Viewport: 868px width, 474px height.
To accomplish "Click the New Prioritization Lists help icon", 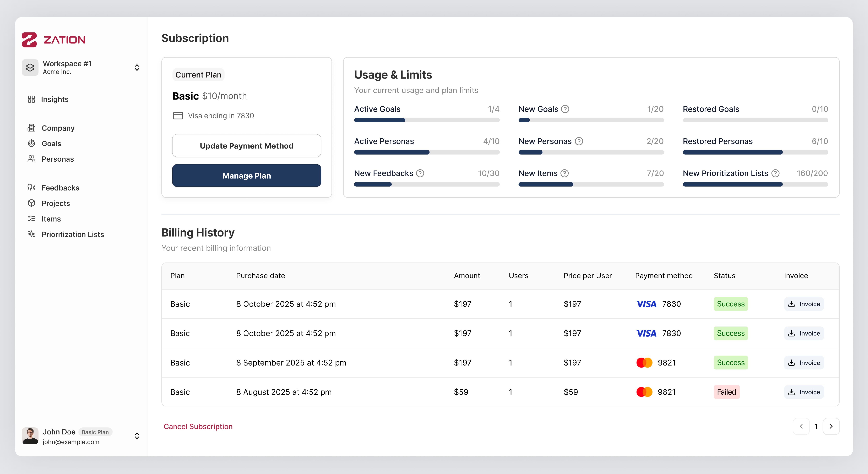I will coord(775,173).
